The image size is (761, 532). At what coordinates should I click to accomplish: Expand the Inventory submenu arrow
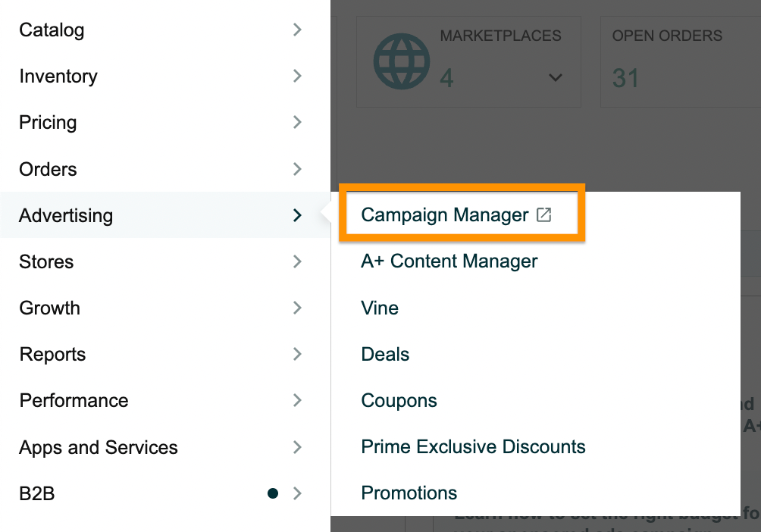298,76
